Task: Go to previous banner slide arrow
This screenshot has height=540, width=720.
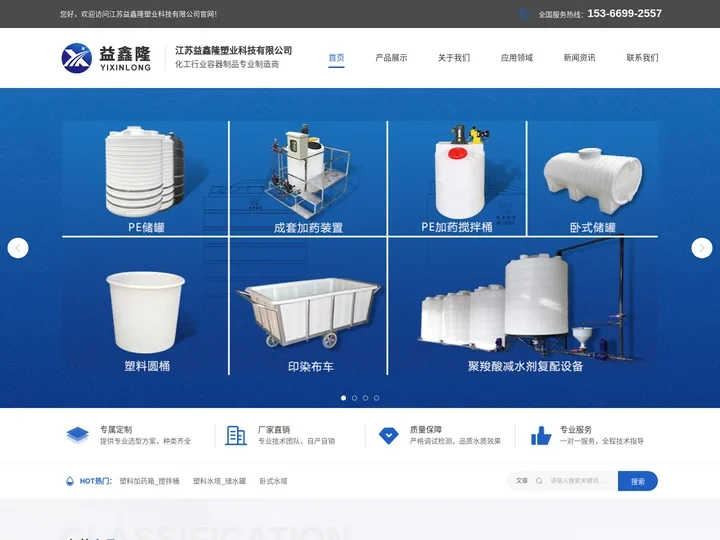Action: 18,248
